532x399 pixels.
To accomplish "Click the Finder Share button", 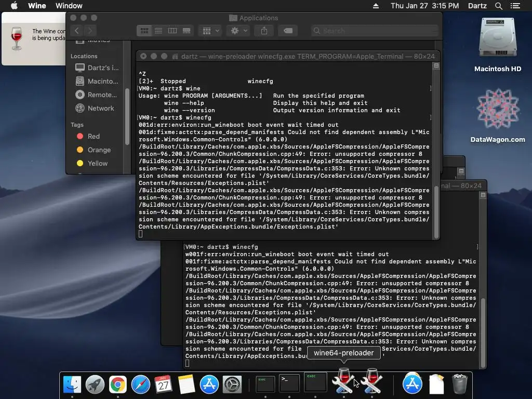I will [x=264, y=31].
